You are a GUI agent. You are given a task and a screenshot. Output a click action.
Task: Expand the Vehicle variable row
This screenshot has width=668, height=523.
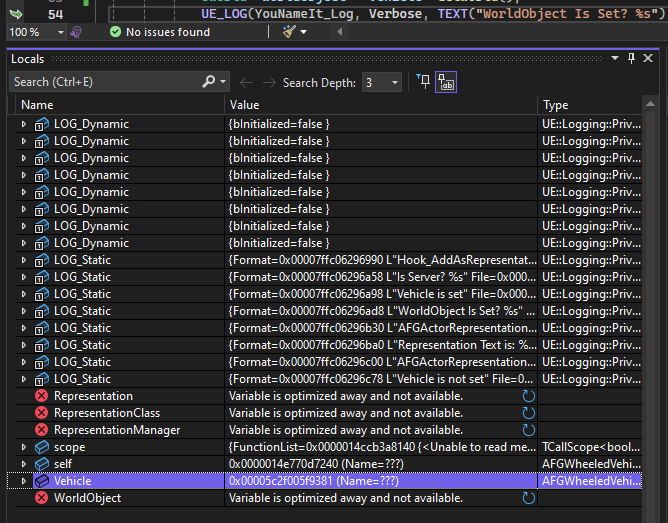point(24,481)
